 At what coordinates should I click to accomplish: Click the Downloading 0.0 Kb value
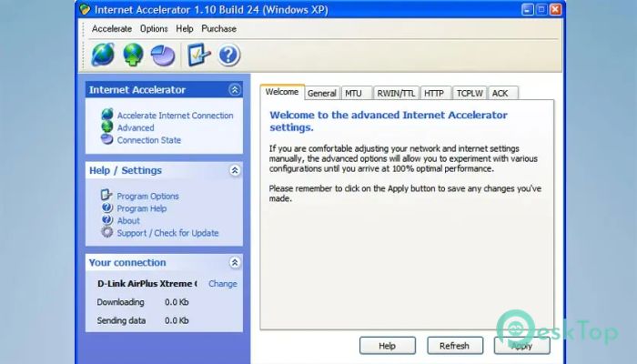177,302
